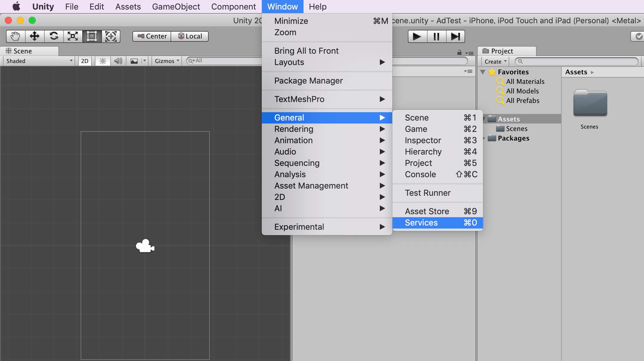644x361 pixels.
Task: Toggle scene lighting sun icon
Action: tap(103, 61)
